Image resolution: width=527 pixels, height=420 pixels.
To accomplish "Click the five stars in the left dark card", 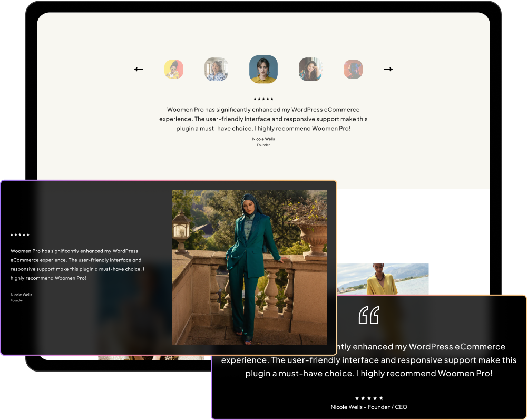I will point(20,235).
